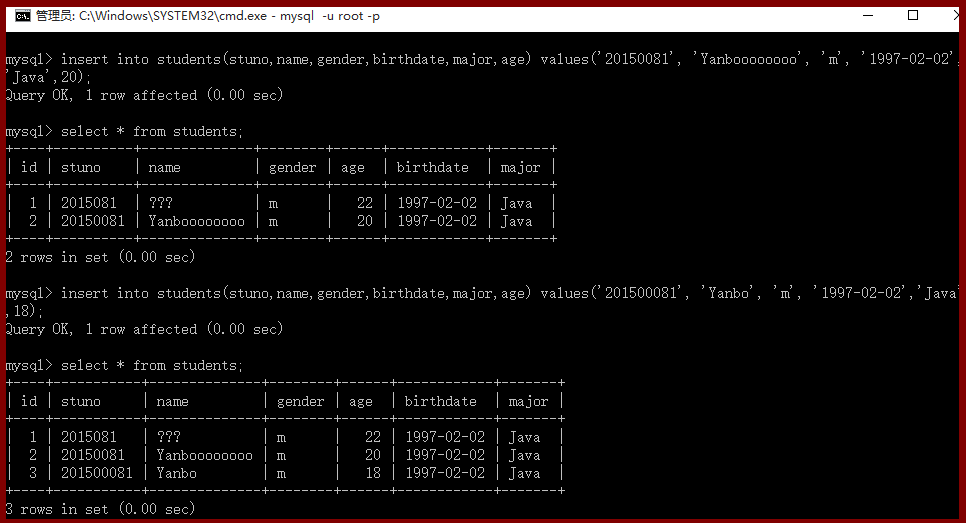The image size is (966, 523).
Task: Click 'Yanbo' inside the insert statement with age 18
Action: click(x=728, y=293)
